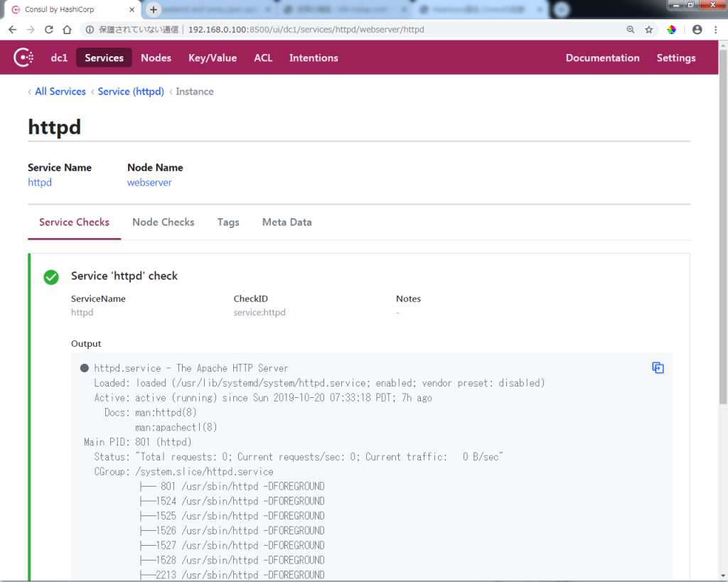Switch to Intentions in the nav bar
This screenshot has height=582, width=728.
coord(314,58)
